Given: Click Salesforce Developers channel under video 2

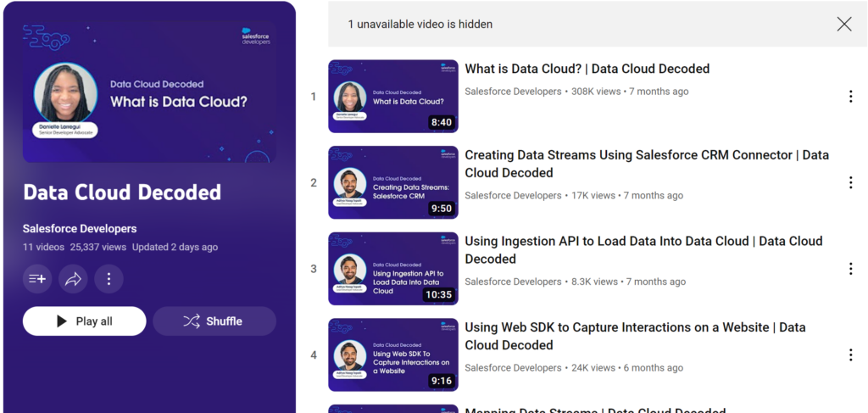Looking at the screenshot, I should 513,195.
